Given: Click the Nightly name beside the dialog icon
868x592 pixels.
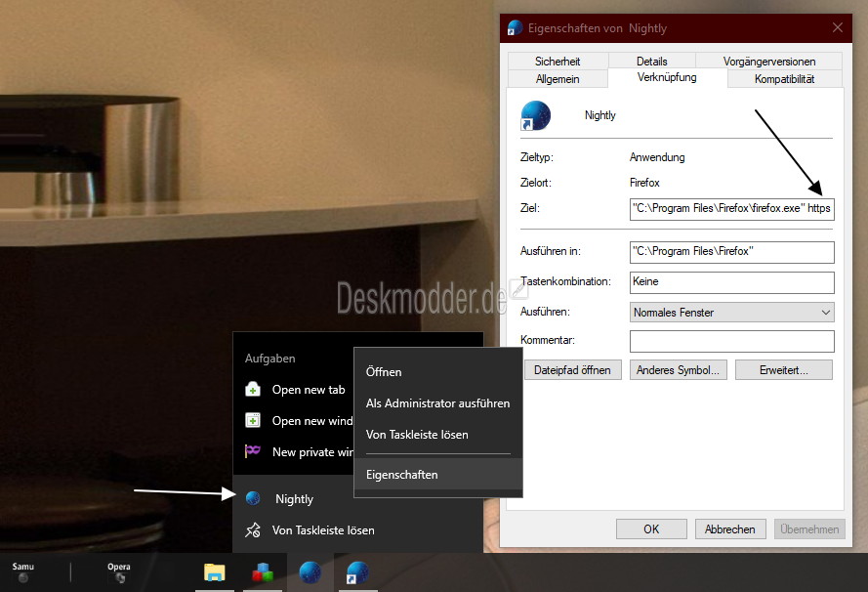Looking at the screenshot, I should pyautogui.click(x=600, y=115).
